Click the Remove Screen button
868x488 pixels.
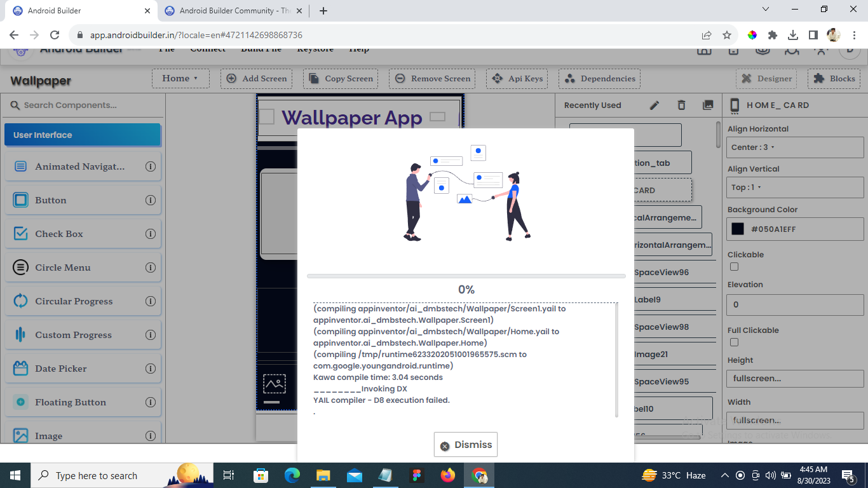(433, 78)
